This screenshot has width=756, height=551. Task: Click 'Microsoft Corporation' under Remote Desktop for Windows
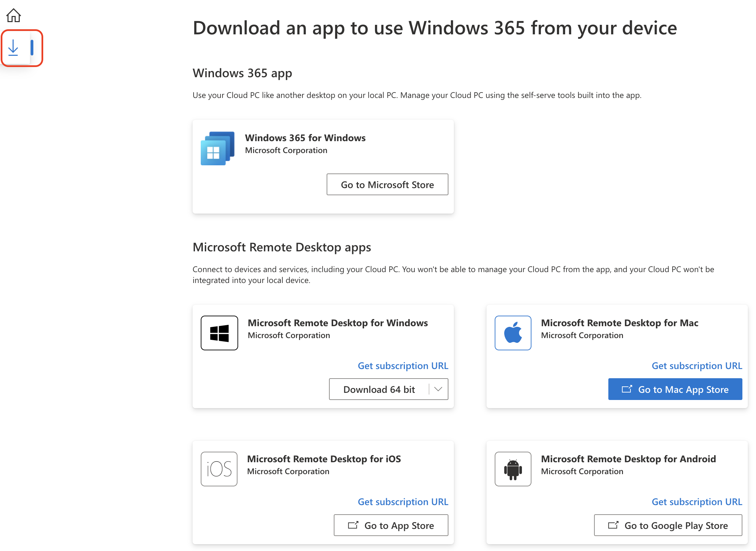tap(289, 335)
